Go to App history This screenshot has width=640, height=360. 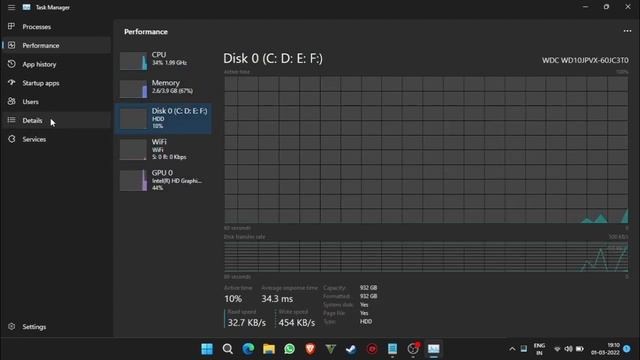(x=56, y=64)
